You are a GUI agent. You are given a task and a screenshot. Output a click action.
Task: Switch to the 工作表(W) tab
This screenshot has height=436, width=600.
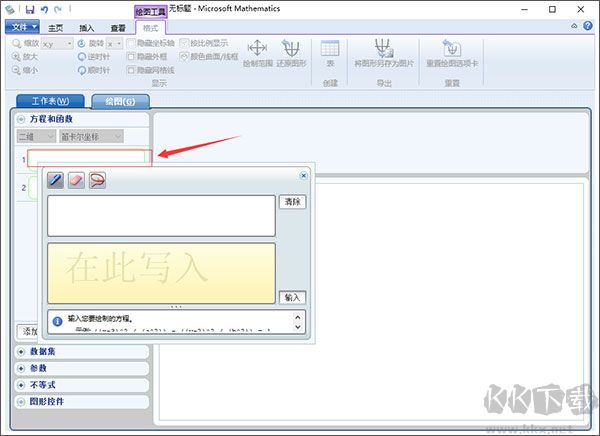tap(51, 101)
